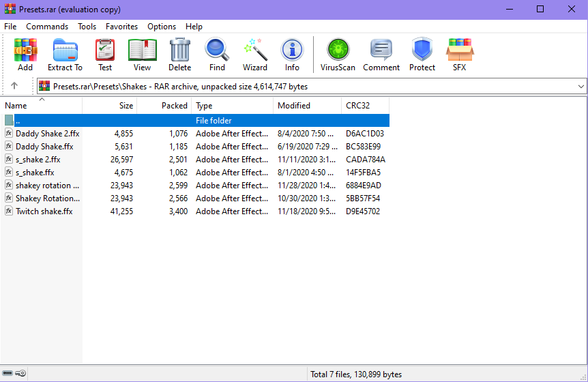The height and width of the screenshot is (382, 588).
Task: Click the CRC32 value 14F5FBA5
Action: [x=363, y=173]
